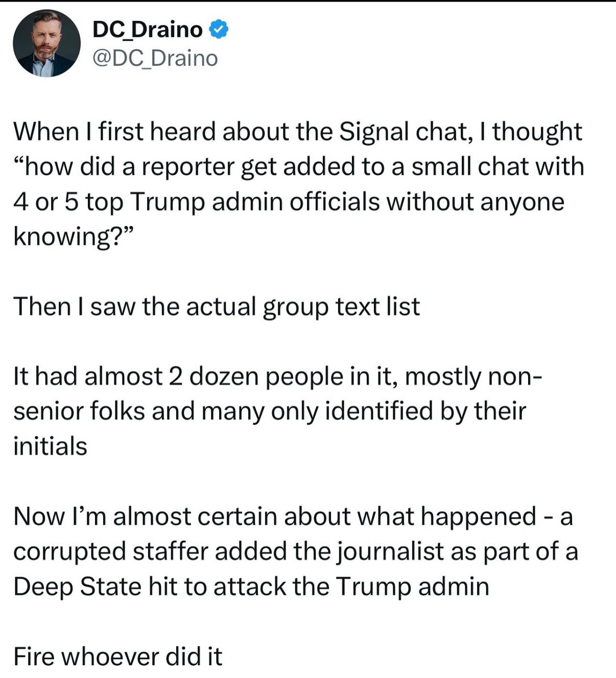616x678 pixels.
Task: Open the @DC_Draino handle link
Action: point(155,58)
